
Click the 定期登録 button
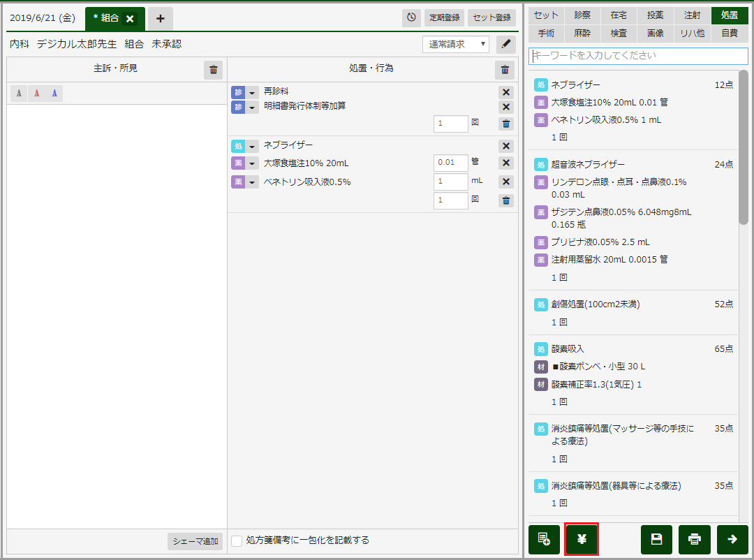pos(444,17)
